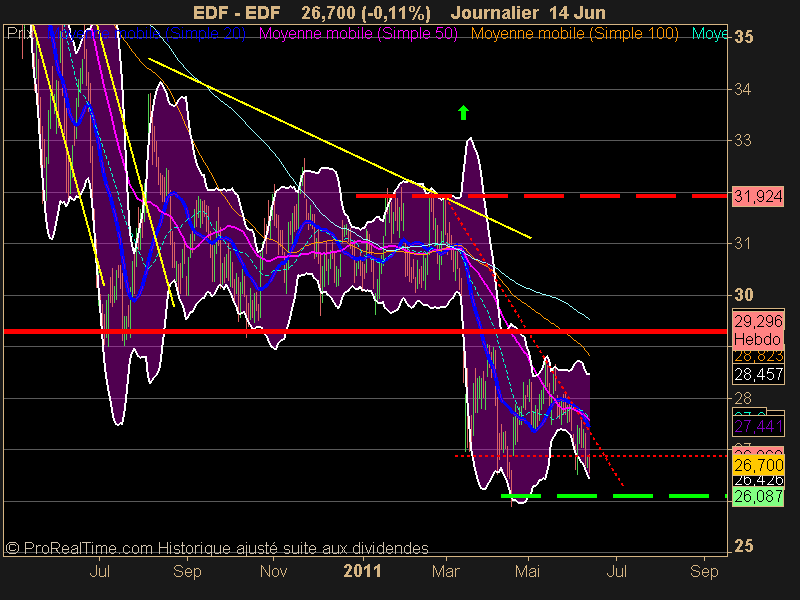Click the 34 price axis label
The width and height of the screenshot is (800, 600).
point(743,89)
